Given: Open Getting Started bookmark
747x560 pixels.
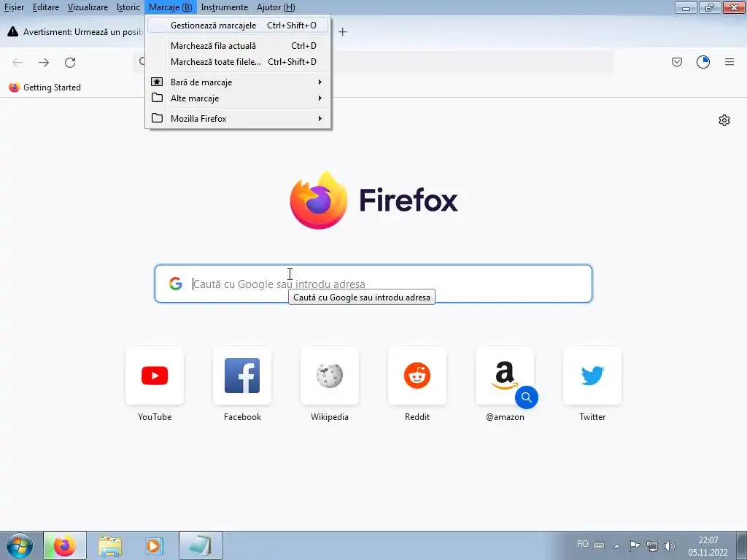Looking at the screenshot, I should 44,87.
